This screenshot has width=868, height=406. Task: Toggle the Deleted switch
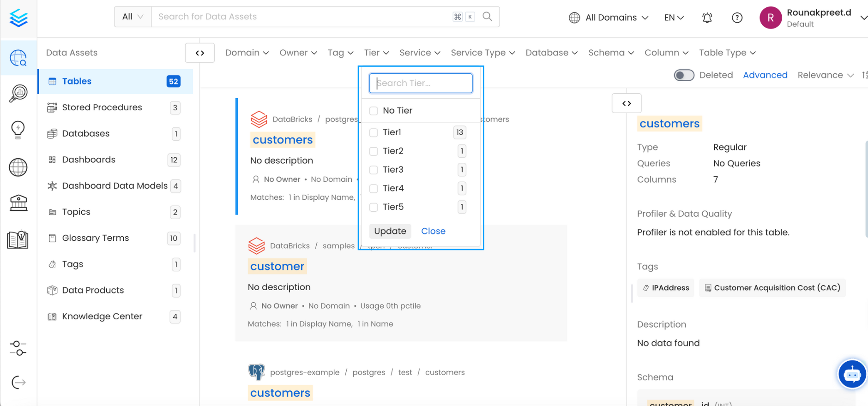684,75
